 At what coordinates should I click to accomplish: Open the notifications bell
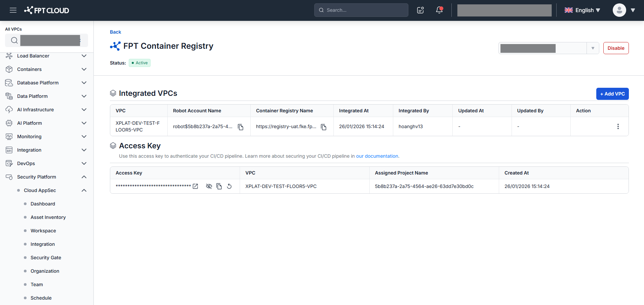(439, 10)
